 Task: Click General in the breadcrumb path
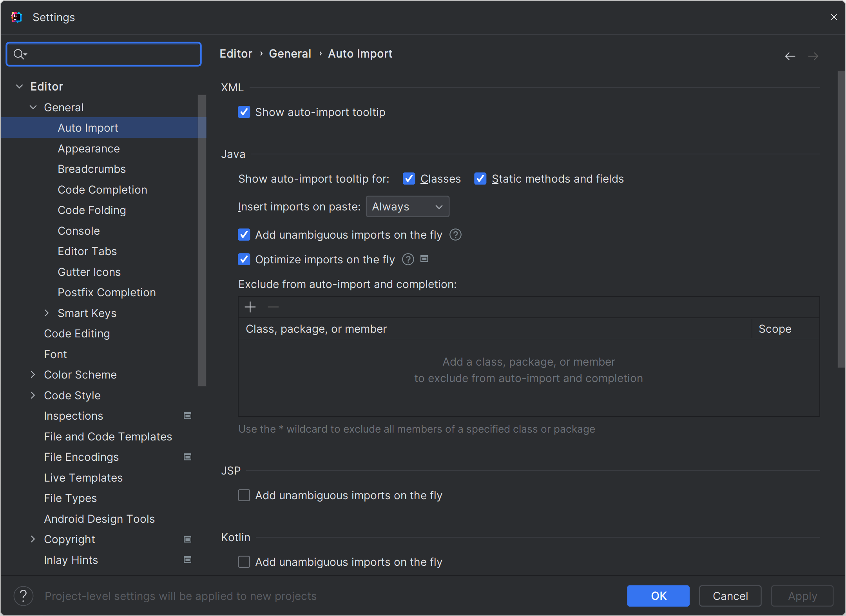(x=290, y=54)
